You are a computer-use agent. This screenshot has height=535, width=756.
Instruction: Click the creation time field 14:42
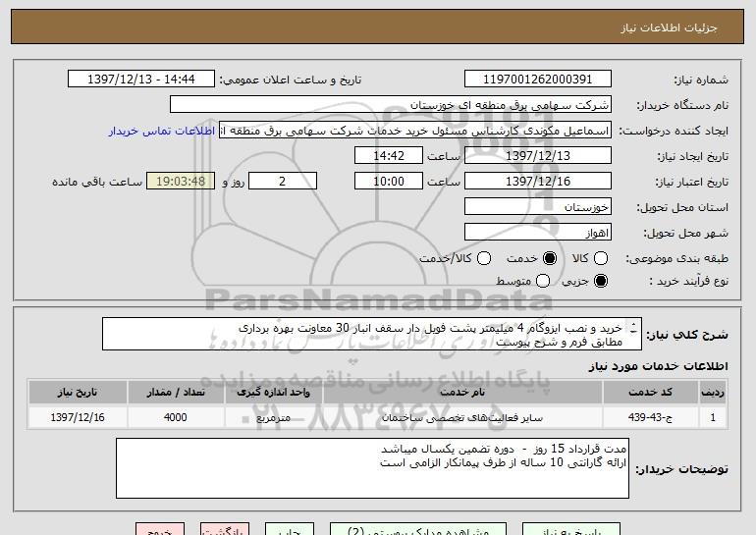point(389,156)
